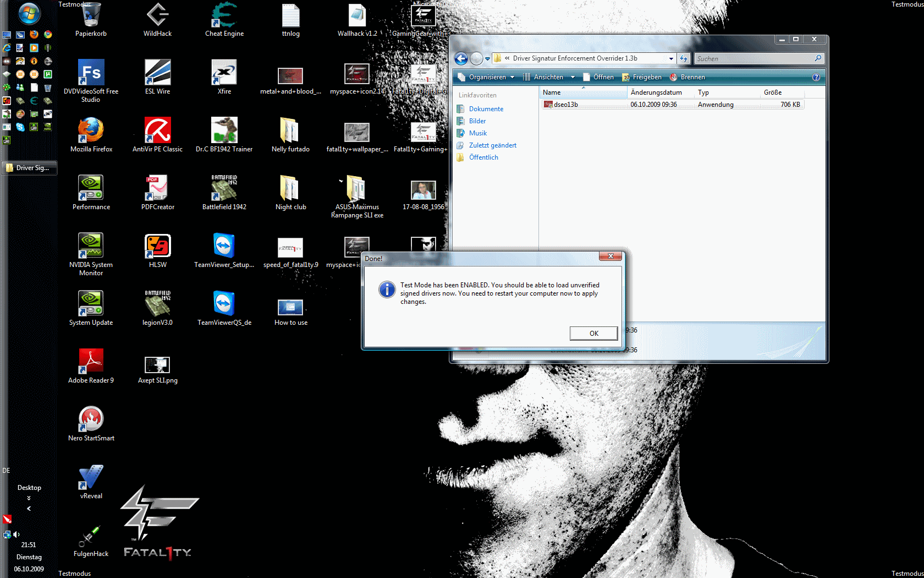
Task: Select the ttnlog text file icon
Action: point(291,20)
